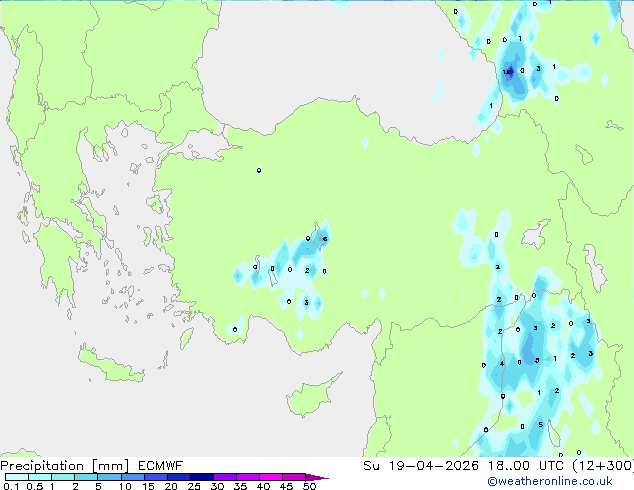Screen dimensions: 634x490
Task: Click the 45–50 mm legend swatch
Action: (x=294, y=477)
